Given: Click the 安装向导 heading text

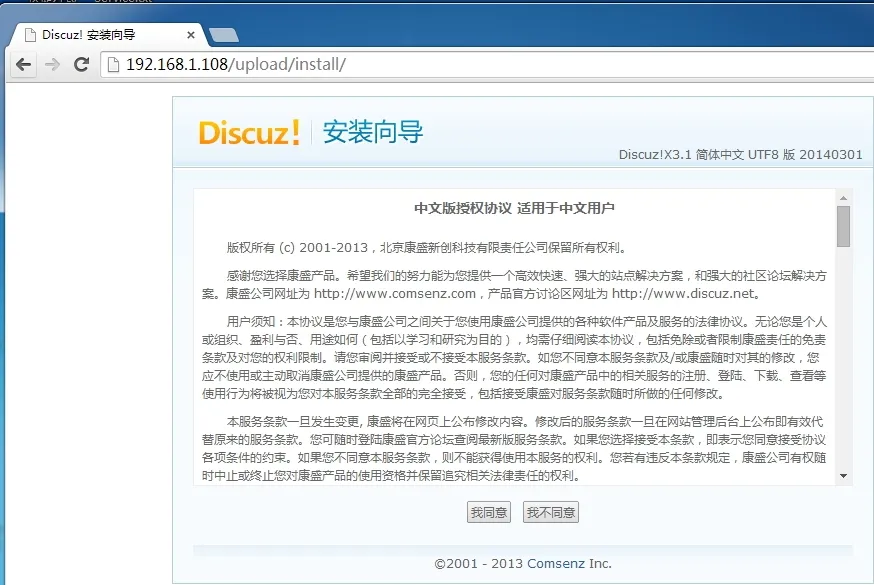Looking at the screenshot, I should [372, 132].
